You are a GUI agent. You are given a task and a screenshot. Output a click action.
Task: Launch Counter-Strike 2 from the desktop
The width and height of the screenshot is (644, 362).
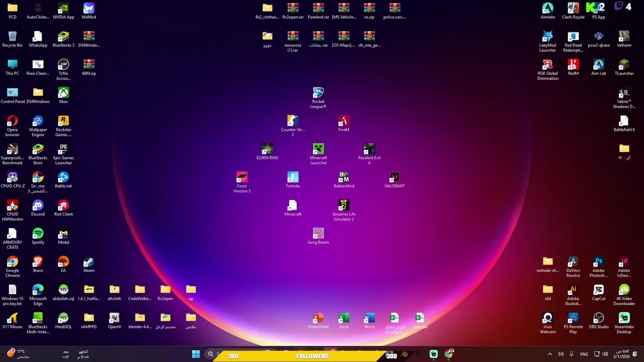tap(293, 126)
